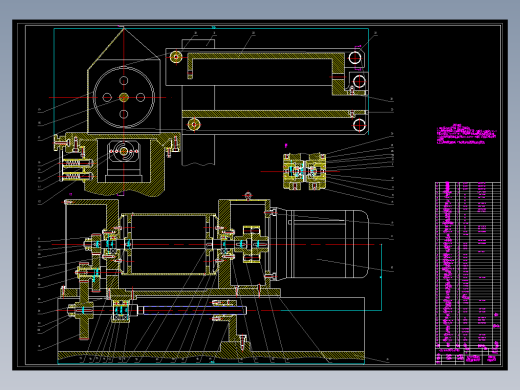Image resolution: width=520 pixels, height=390 pixels.
Task: Click the small detail view of the bearing assembly
Action: click(304, 172)
